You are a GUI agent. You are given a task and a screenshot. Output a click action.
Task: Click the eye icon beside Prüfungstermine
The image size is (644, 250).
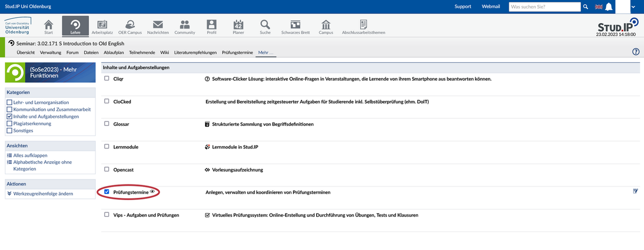click(x=152, y=191)
